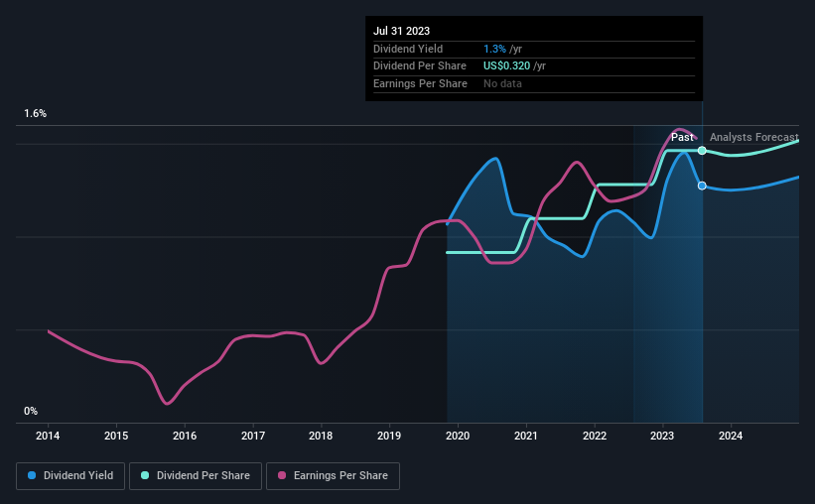Click the 2023 x-axis label
This screenshot has height=504, width=815.
[662, 436]
